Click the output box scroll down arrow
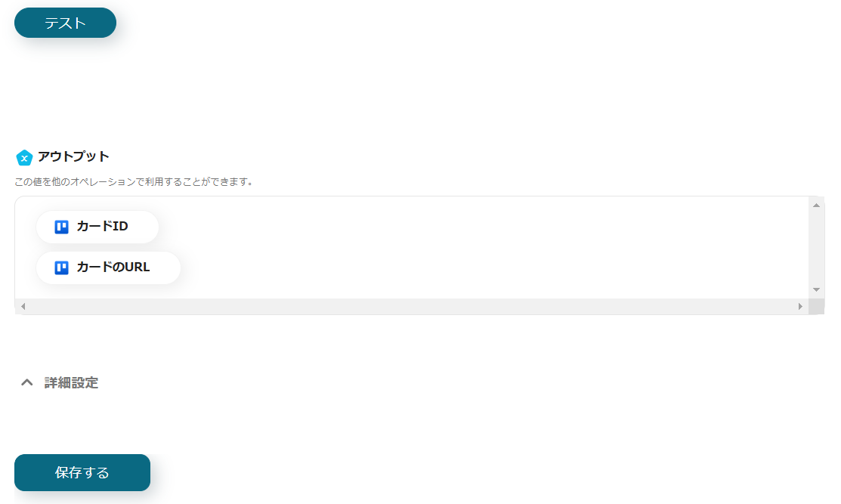The height and width of the screenshot is (504, 841). pyautogui.click(x=816, y=290)
